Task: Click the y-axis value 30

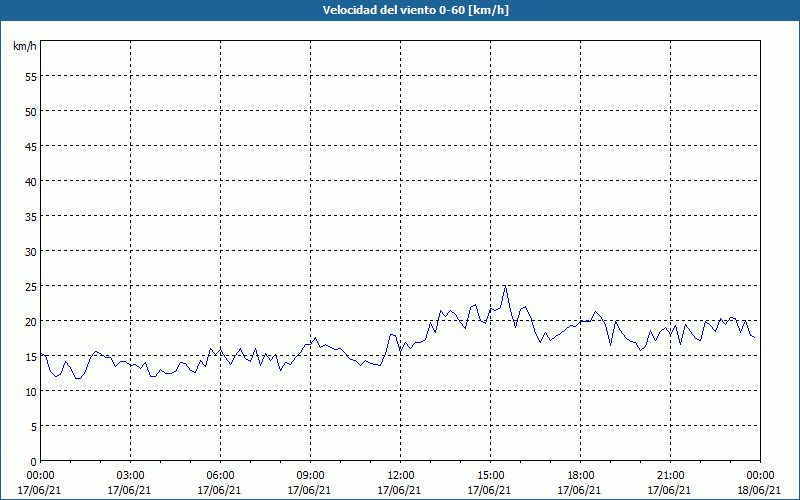Action: (31, 252)
